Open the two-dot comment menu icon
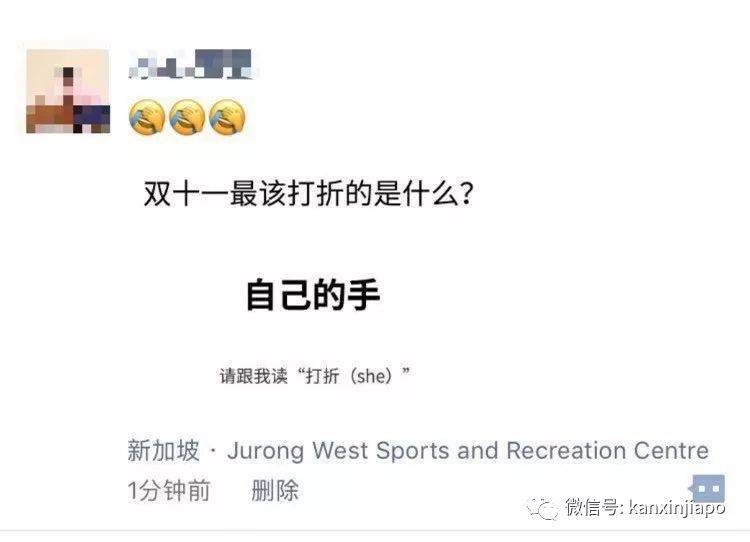This screenshot has height=542, width=750. (x=708, y=489)
